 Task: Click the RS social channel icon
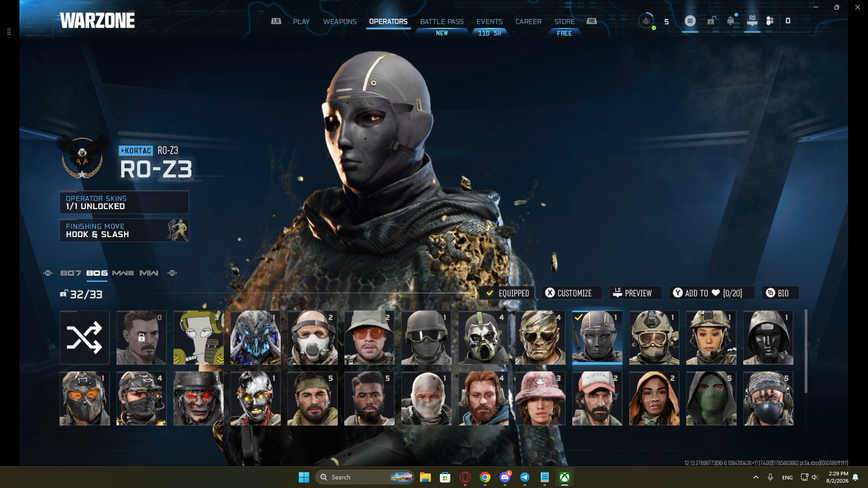(752, 21)
